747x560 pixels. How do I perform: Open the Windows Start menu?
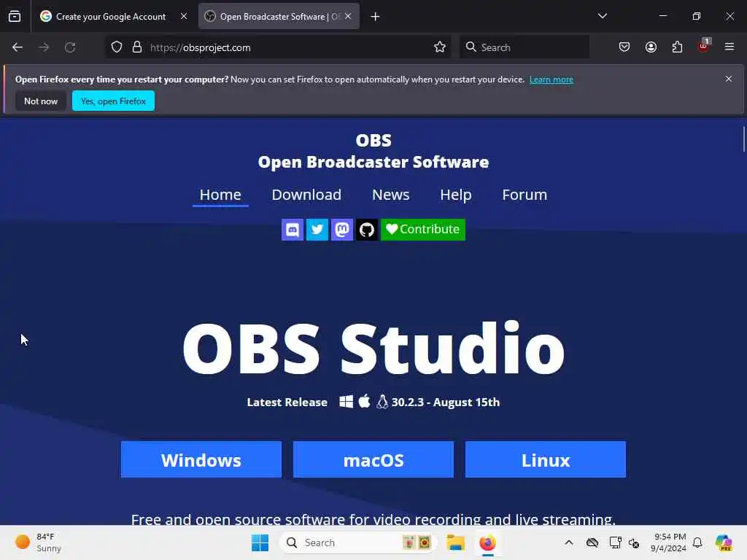tap(260, 542)
